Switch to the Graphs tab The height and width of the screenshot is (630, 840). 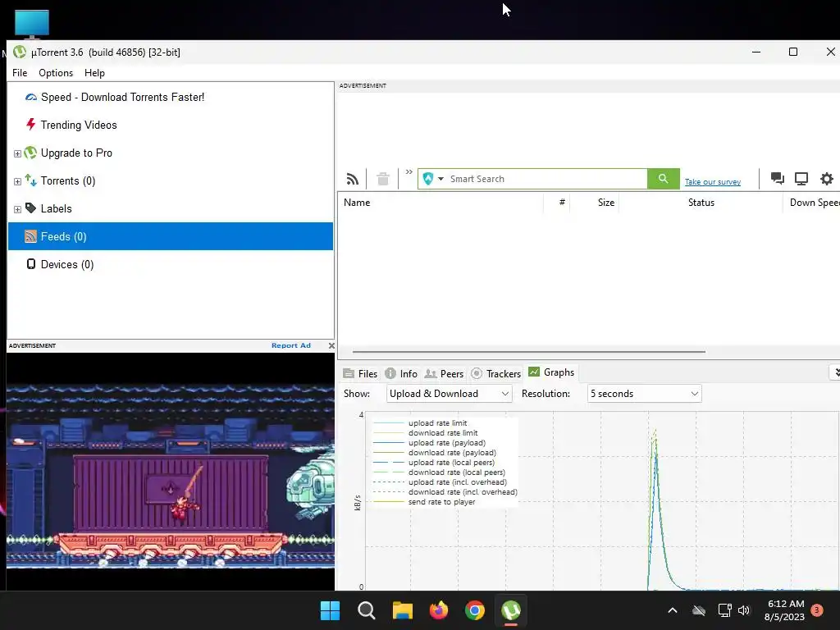(x=551, y=372)
